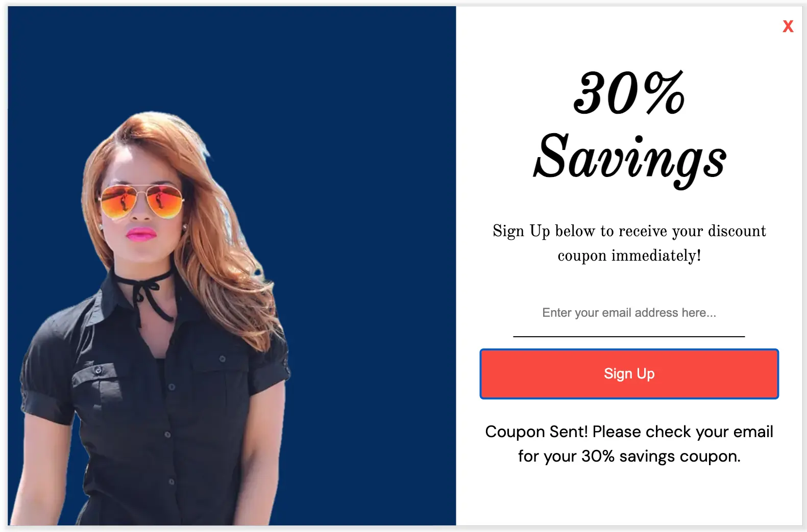
Task: Click the "Savings" script heading
Action: (x=629, y=158)
